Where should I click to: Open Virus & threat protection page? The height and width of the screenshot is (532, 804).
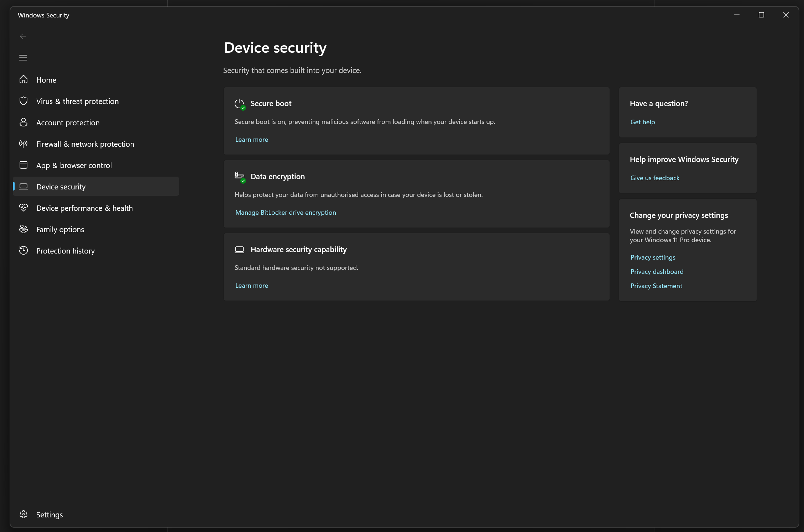[96, 101]
